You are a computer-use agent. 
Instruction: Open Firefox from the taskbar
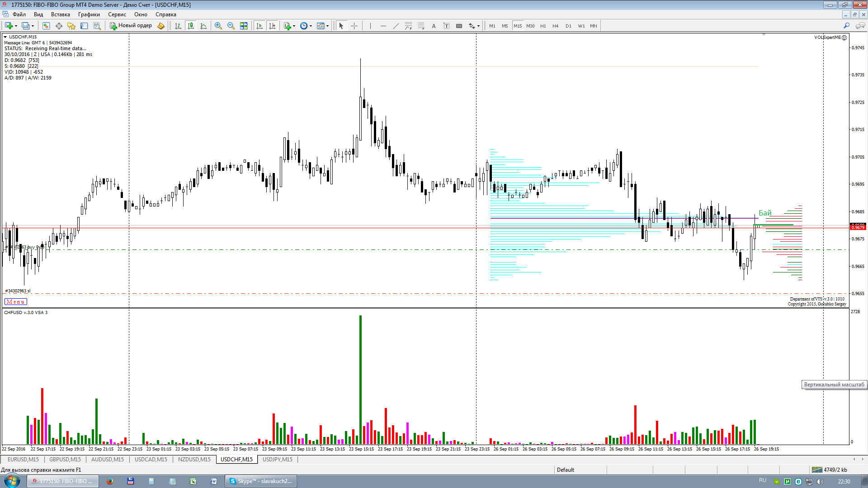[109, 481]
